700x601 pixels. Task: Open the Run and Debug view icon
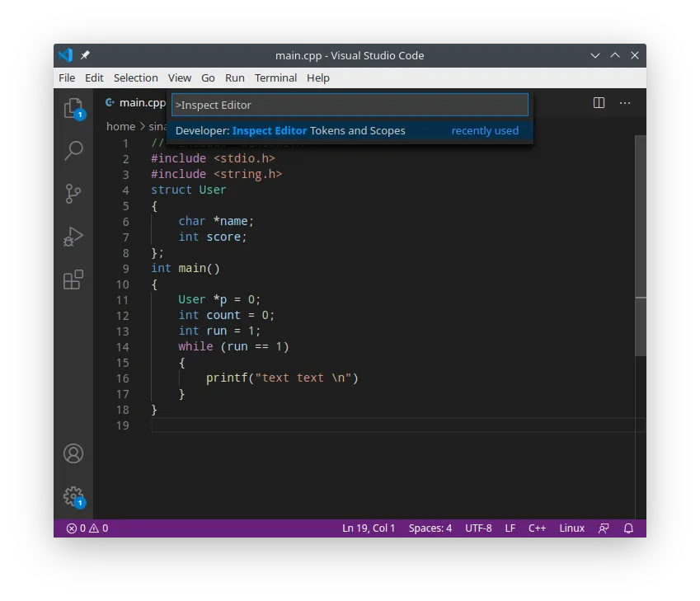[73, 237]
